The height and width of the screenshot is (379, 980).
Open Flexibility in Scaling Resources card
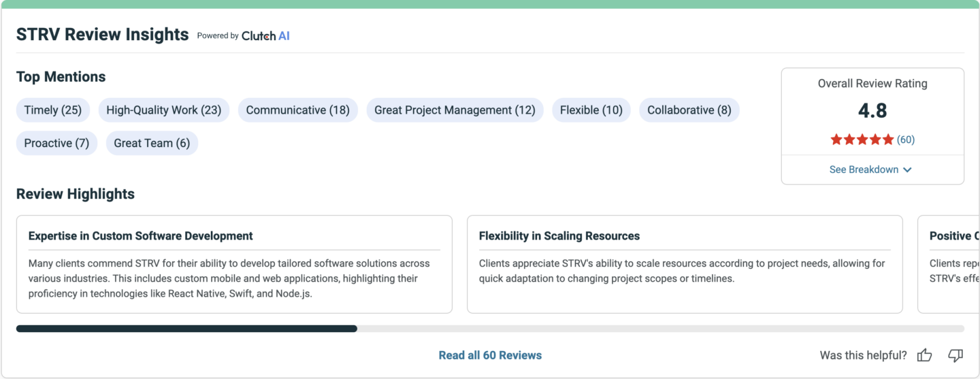pyautogui.click(x=685, y=264)
